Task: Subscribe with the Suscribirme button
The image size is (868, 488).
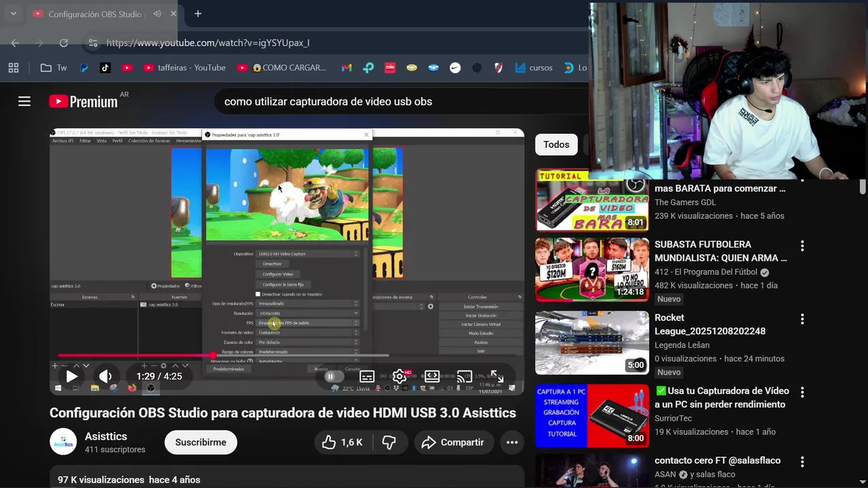Action: point(201,443)
